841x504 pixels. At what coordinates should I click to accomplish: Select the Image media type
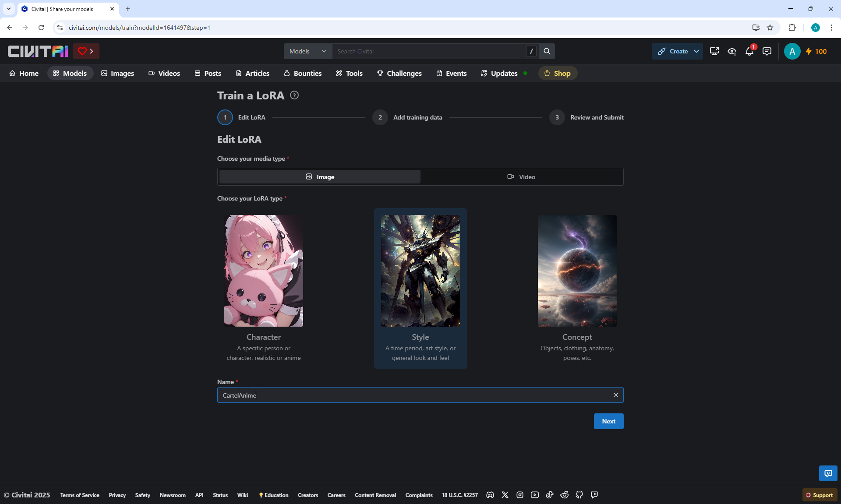point(320,177)
